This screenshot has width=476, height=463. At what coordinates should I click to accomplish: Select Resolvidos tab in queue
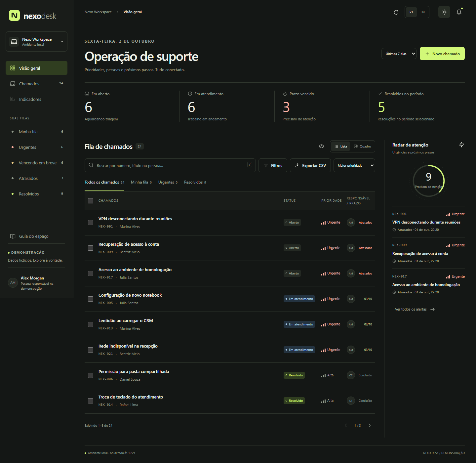(x=195, y=182)
